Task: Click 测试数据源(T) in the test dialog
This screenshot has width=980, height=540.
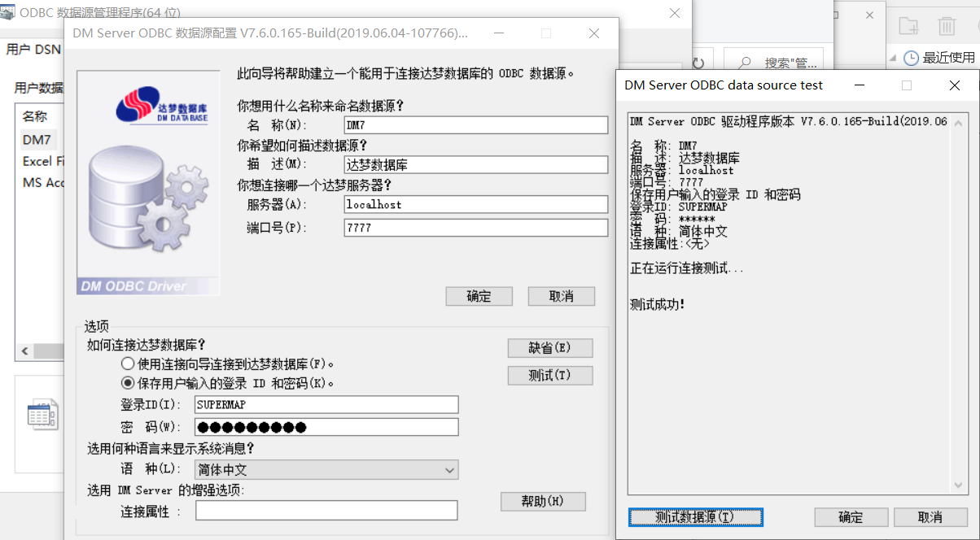Action: click(695, 517)
